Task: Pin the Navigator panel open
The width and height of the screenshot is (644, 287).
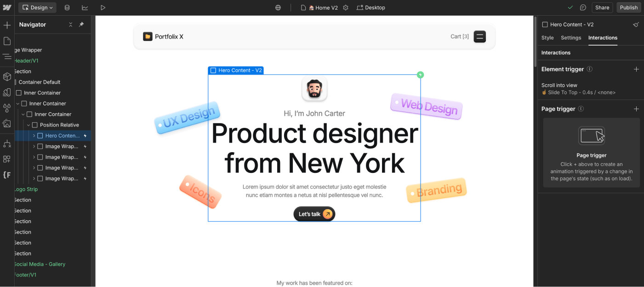Action: pyautogui.click(x=81, y=24)
